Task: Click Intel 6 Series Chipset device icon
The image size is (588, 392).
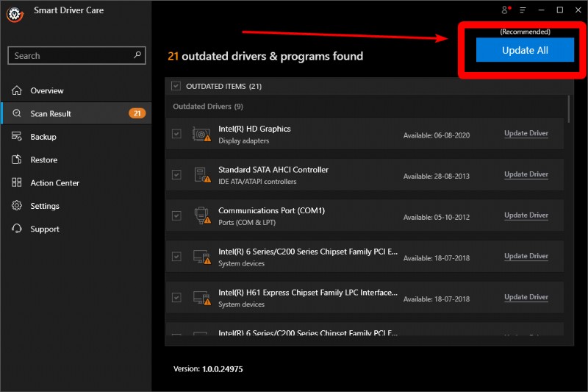Action: 201,257
